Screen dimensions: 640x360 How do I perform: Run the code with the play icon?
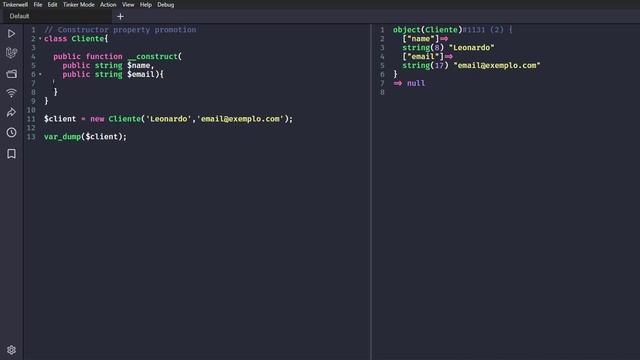tap(11, 33)
